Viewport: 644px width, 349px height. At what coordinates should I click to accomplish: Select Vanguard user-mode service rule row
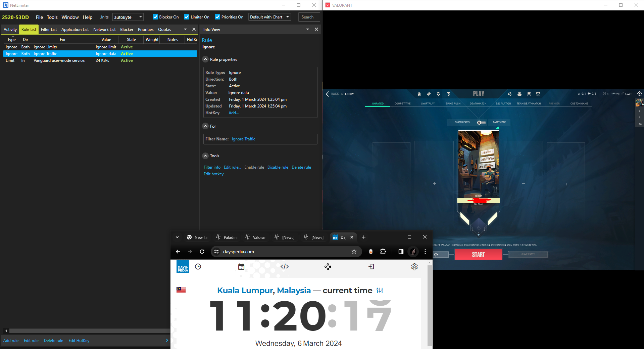(100, 60)
